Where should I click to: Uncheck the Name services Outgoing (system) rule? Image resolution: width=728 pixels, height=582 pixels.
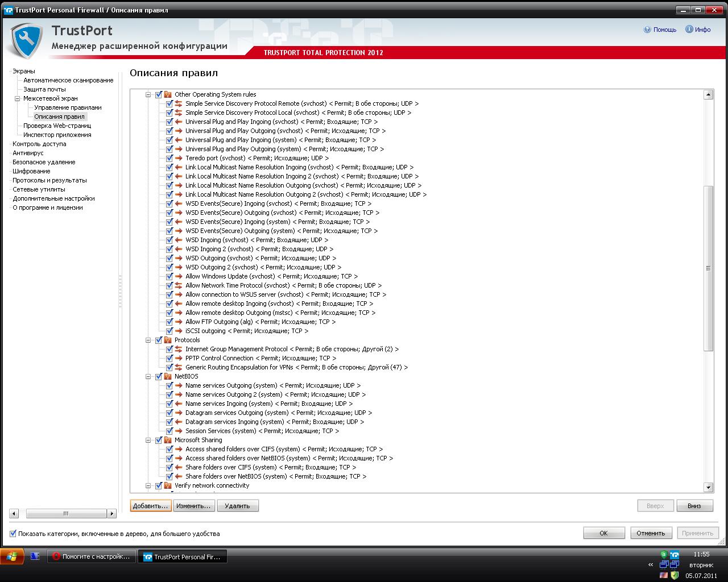pos(169,385)
